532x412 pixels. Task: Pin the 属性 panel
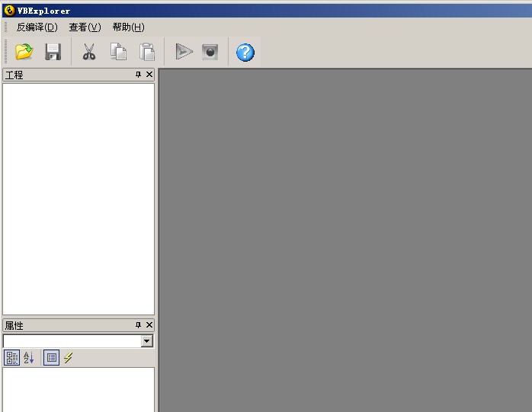138,325
